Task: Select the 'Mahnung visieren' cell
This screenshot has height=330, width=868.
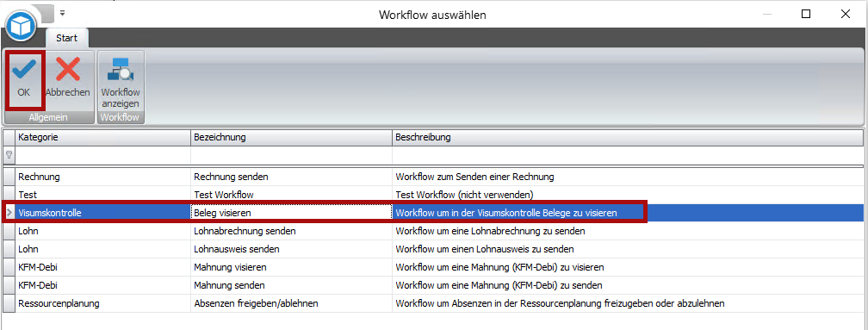Action: [292, 267]
